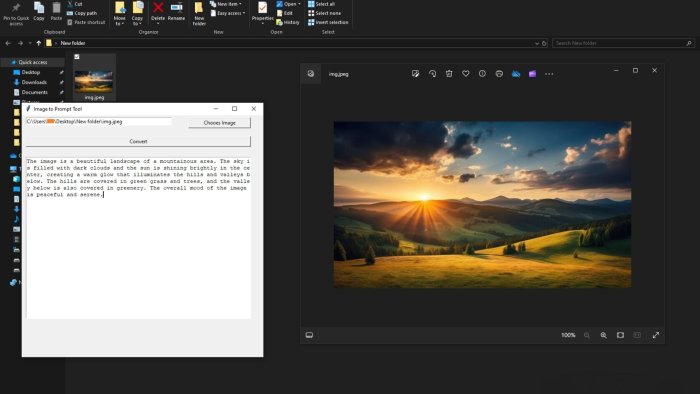
Task: Click the OneDrive cloud icon in Photos
Action: (516, 74)
